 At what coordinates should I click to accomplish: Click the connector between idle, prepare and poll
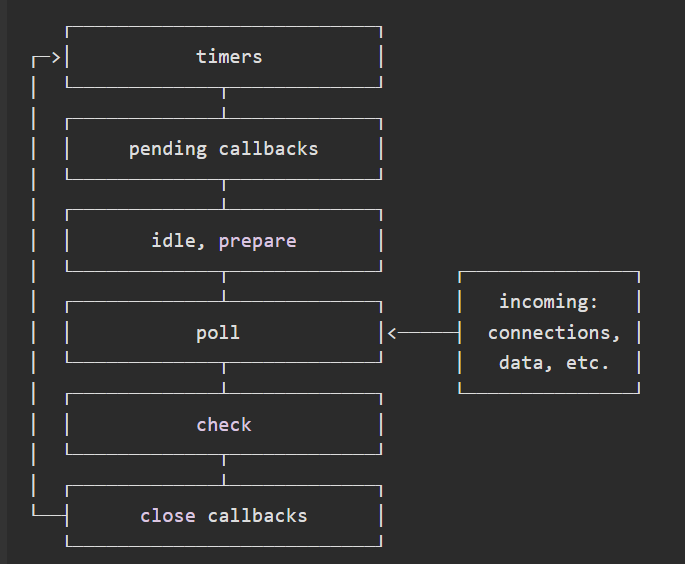coord(224,286)
